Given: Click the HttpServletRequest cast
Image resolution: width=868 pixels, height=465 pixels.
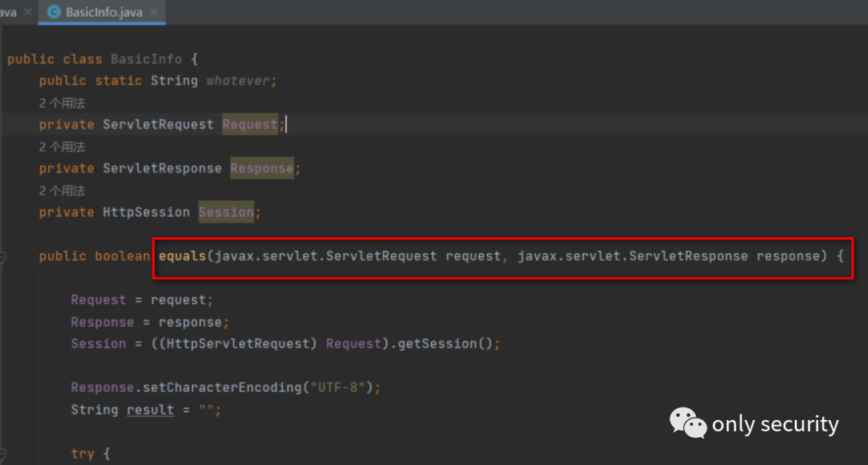Looking at the screenshot, I should point(238,344).
